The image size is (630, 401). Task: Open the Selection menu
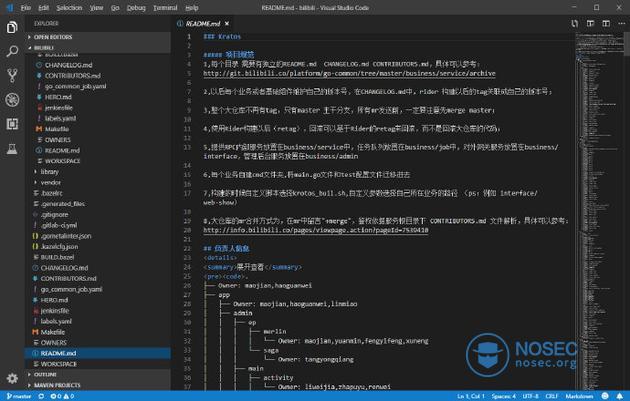(69, 6)
